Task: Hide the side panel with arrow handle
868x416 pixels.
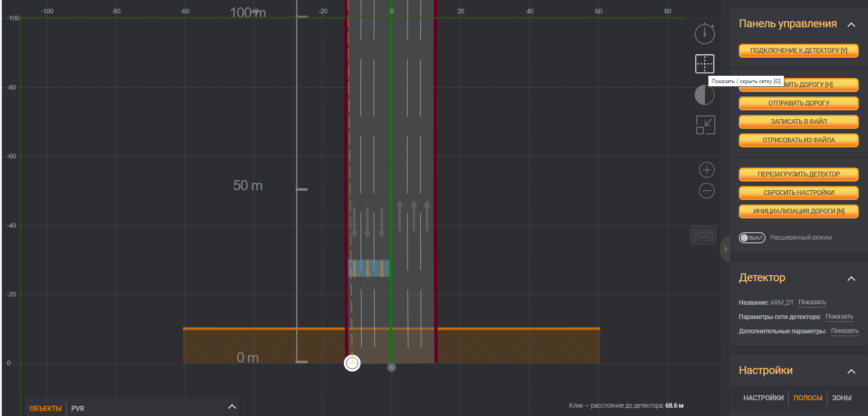Action: point(725,249)
